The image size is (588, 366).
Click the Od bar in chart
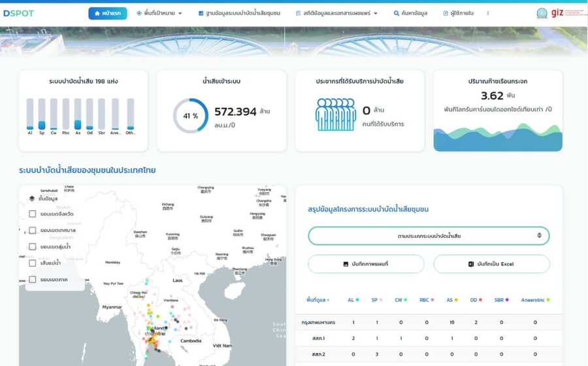point(90,114)
